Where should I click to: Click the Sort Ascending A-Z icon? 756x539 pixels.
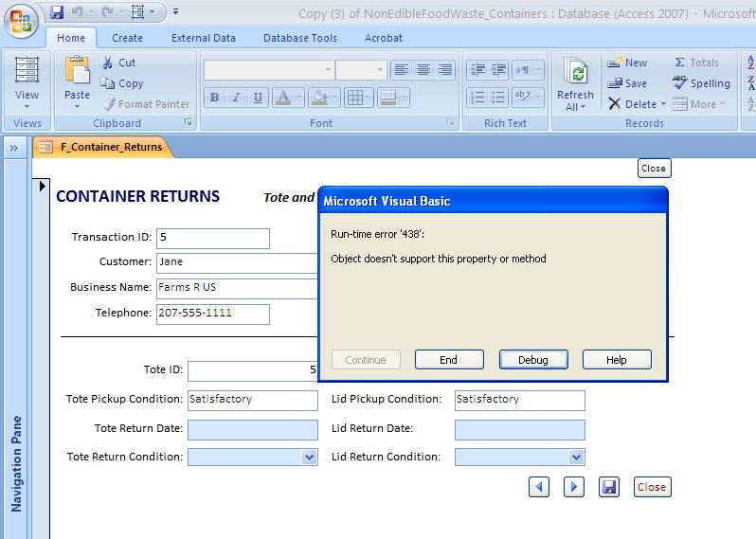pyautogui.click(x=750, y=63)
